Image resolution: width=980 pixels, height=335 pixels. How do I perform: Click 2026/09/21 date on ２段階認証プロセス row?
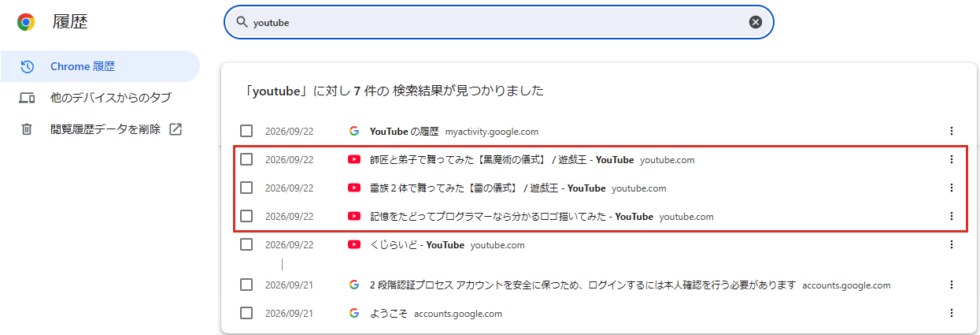tap(289, 285)
